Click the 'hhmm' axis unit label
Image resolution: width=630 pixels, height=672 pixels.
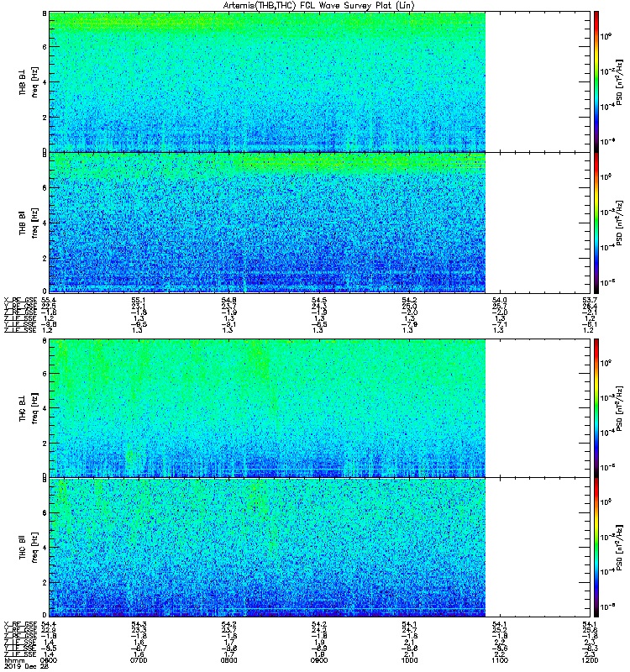pos(13,660)
